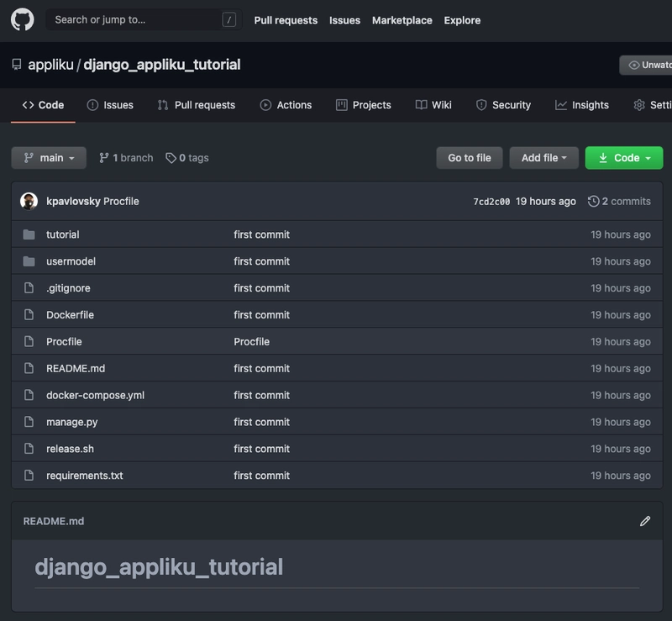Click the folder icon for tutorial
The width and height of the screenshot is (672, 621).
(x=29, y=234)
